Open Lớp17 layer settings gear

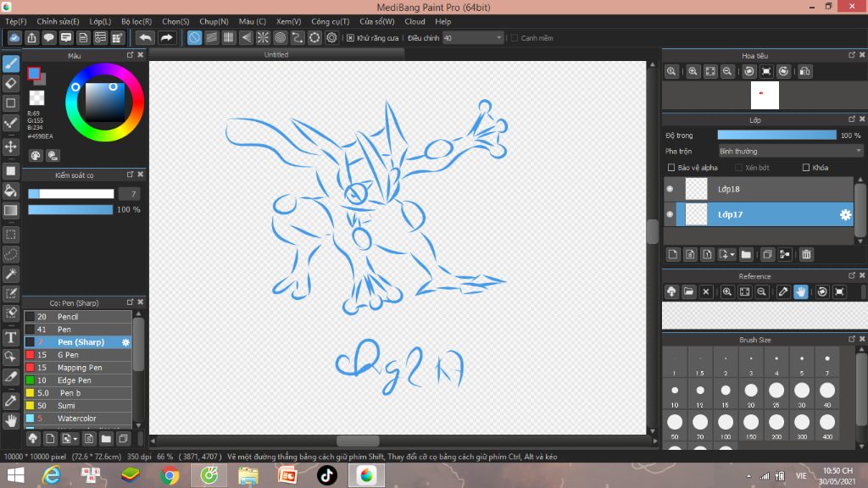click(845, 214)
